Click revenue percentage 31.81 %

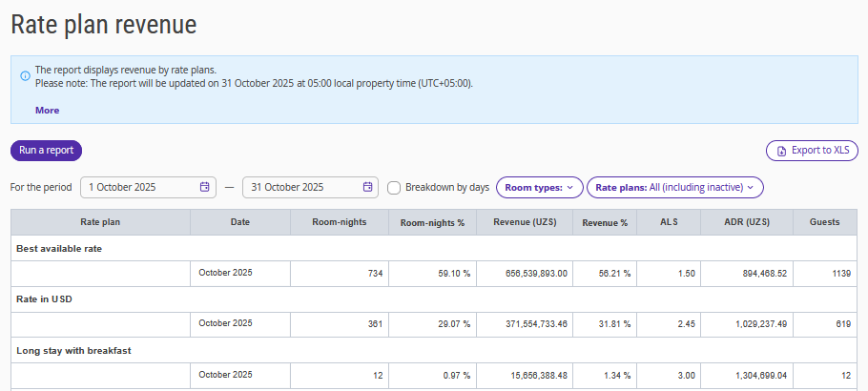pos(614,324)
